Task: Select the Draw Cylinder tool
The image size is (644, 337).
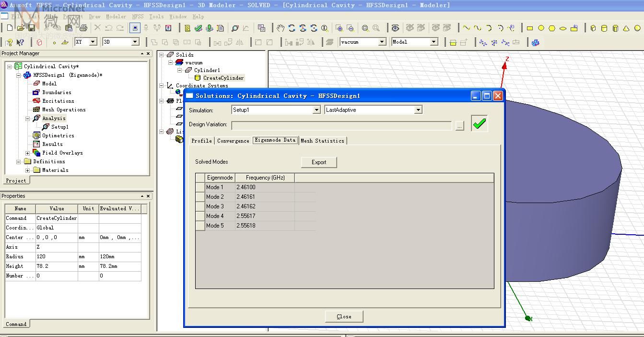Action: tap(604, 28)
